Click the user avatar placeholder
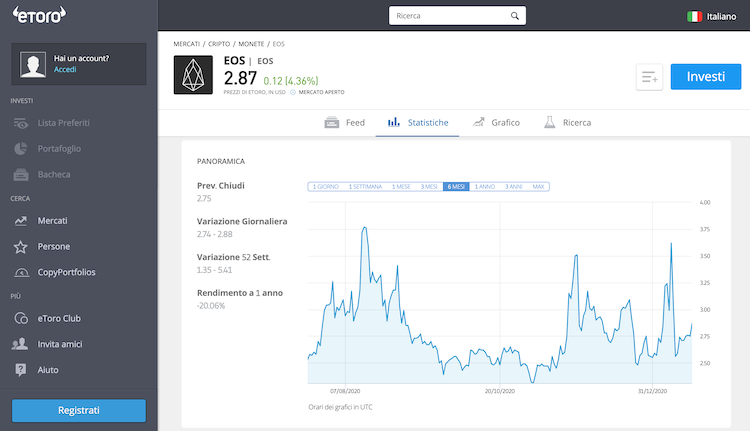This screenshot has width=750, height=431. point(33,64)
